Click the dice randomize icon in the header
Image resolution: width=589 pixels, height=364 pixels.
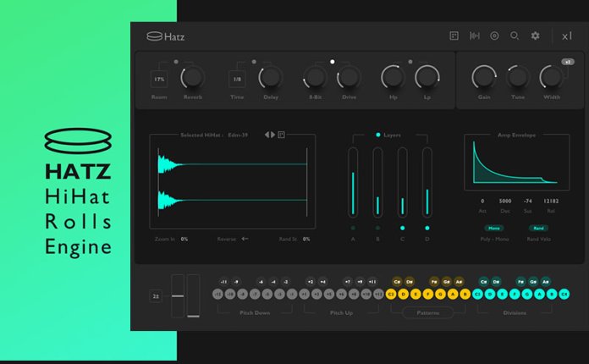click(x=454, y=36)
